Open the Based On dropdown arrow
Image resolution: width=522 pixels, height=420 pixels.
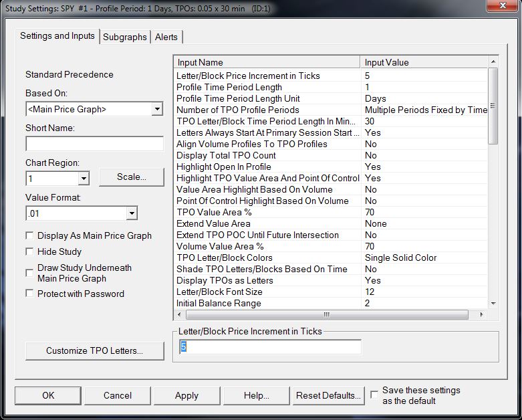(157, 109)
